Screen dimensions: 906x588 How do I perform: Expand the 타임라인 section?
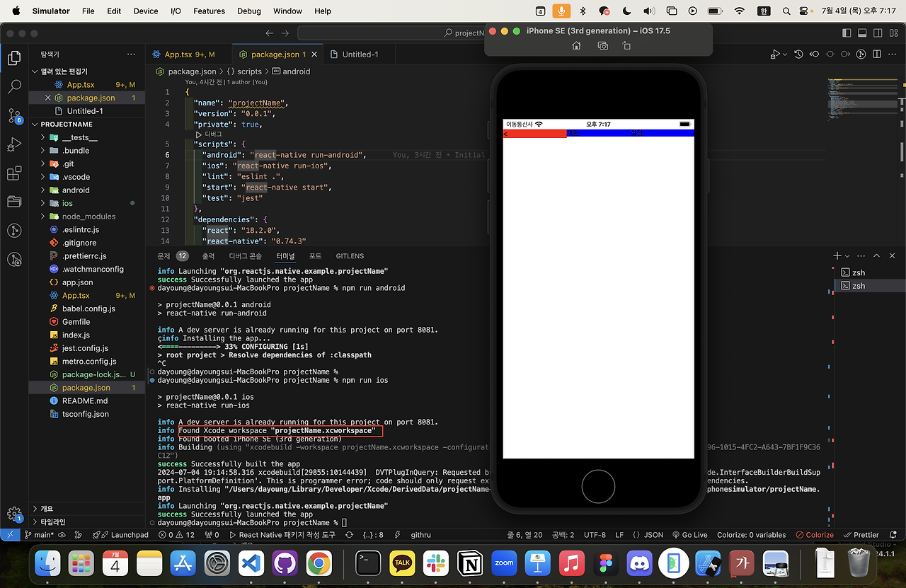click(x=86, y=522)
